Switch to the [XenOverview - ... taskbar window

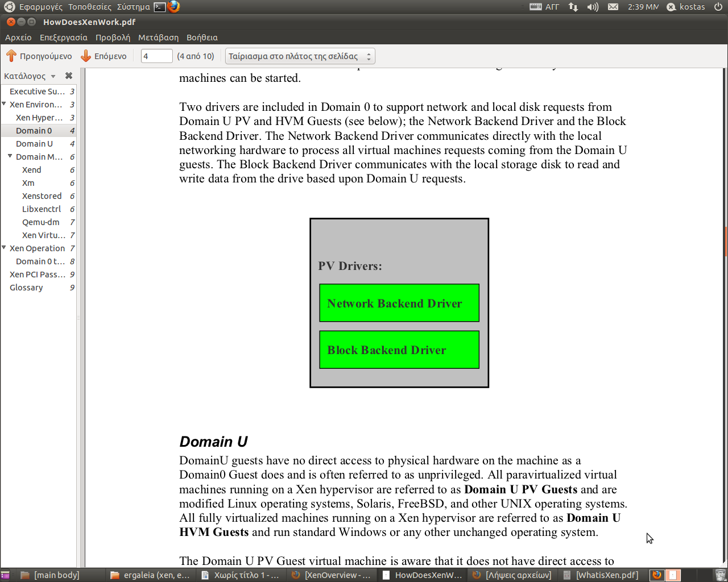(x=332, y=575)
